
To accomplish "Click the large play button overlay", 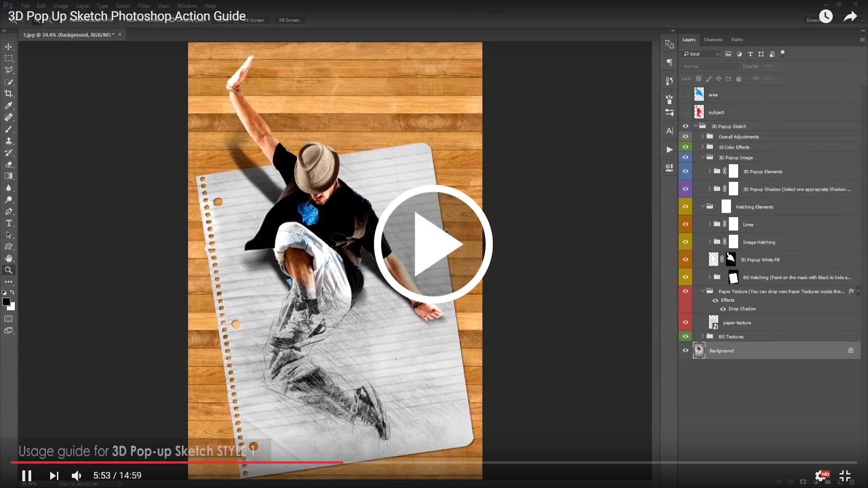I will (433, 244).
